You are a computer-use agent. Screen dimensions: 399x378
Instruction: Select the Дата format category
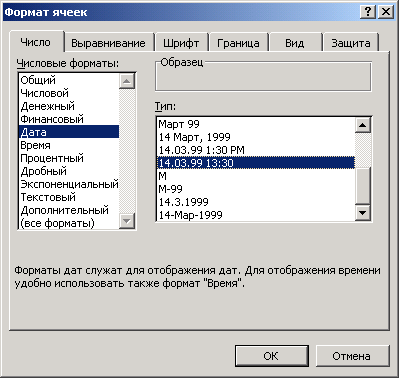click(x=69, y=132)
